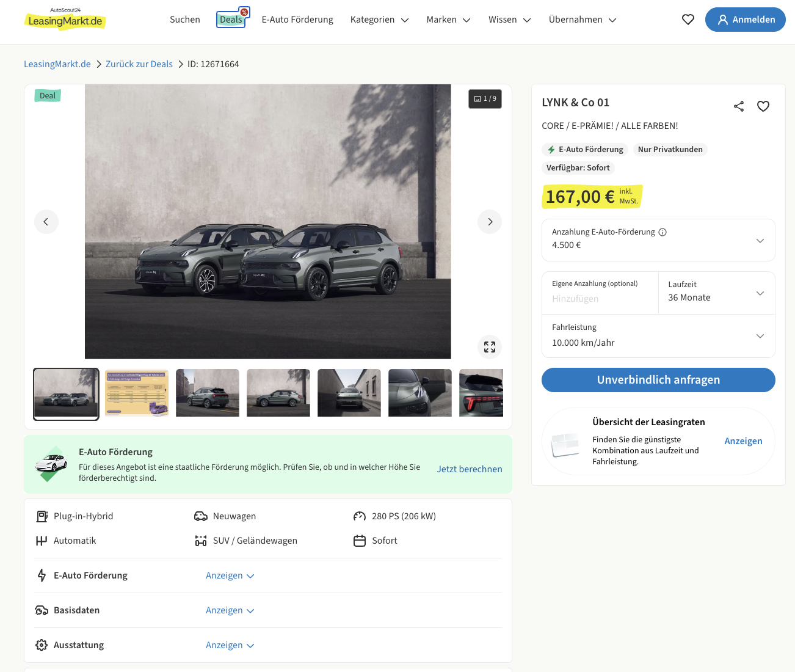Click the Jetzt berechnen link
Screen dimensions: 795x672
470,469
